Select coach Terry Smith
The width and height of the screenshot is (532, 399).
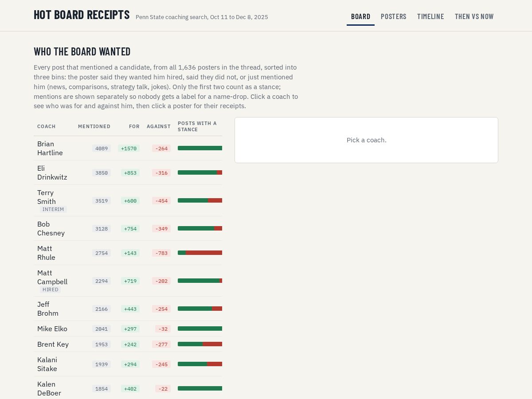(x=128, y=200)
